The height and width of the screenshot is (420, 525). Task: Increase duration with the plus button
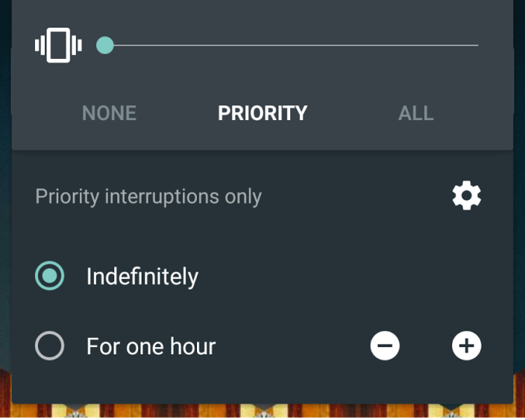(467, 346)
